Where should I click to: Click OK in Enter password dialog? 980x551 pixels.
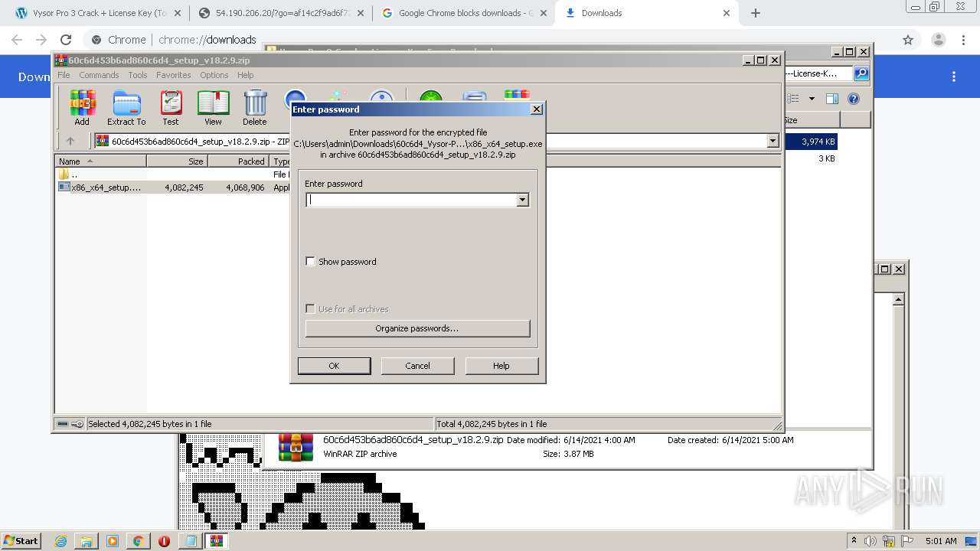point(334,366)
